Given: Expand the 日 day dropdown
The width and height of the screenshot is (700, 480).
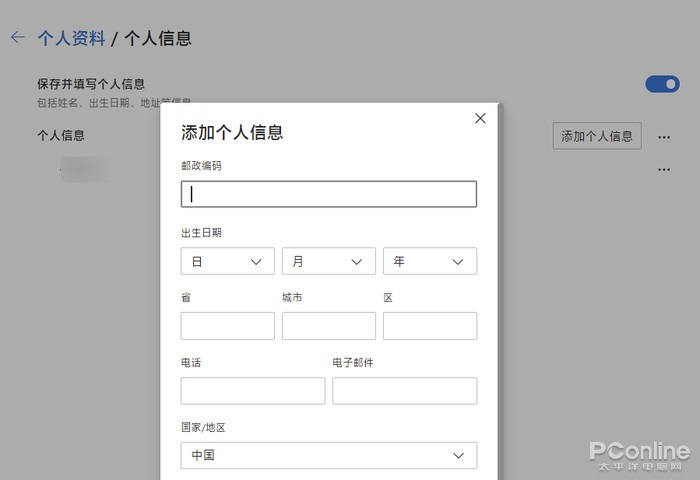Looking at the screenshot, I should click(227, 261).
